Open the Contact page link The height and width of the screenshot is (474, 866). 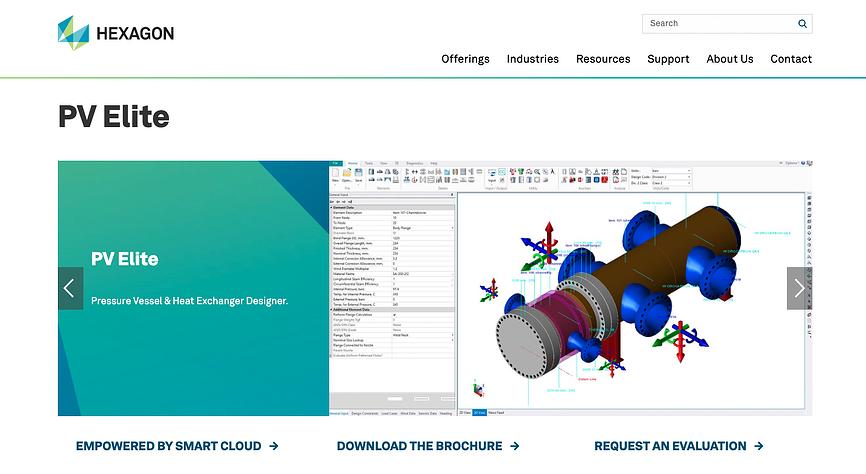coord(790,59)
